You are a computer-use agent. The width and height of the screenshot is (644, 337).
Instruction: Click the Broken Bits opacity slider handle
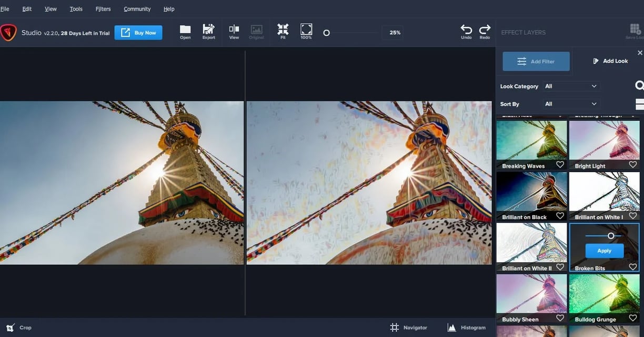[x=611, y=236]
